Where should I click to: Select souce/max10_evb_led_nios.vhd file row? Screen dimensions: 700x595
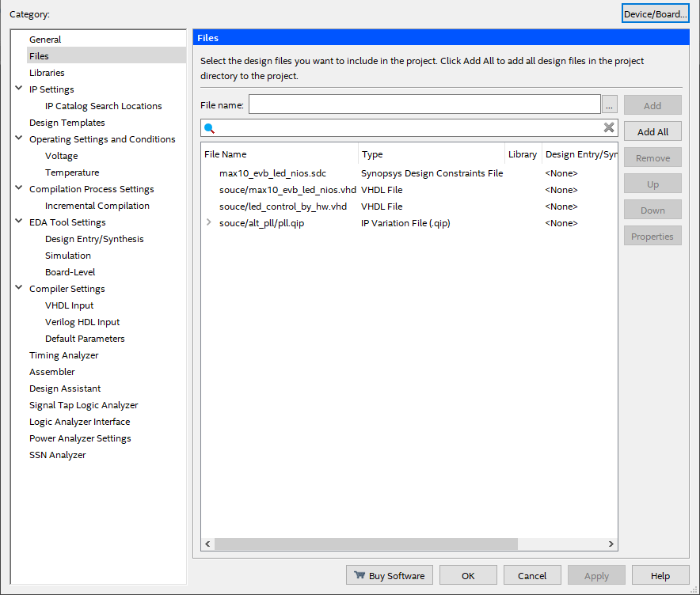tap(409, 190)
